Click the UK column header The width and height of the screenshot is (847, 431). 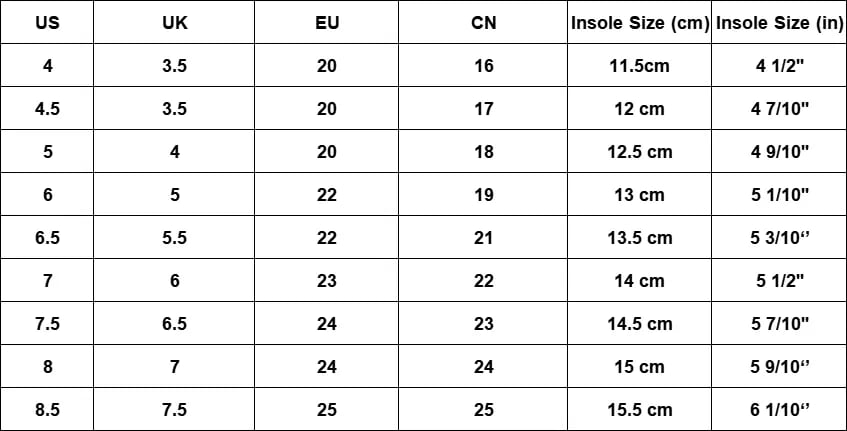click(x=174, y=23)
